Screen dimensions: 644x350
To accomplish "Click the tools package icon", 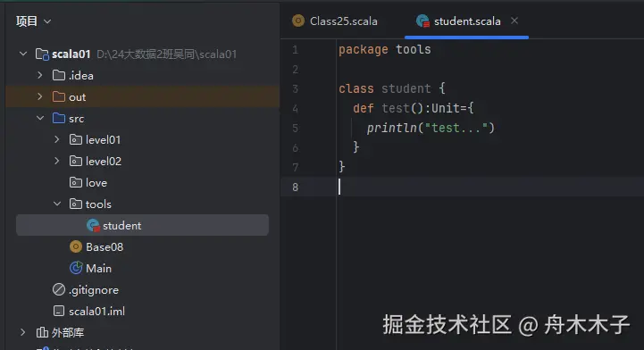I will click(76, 204).
